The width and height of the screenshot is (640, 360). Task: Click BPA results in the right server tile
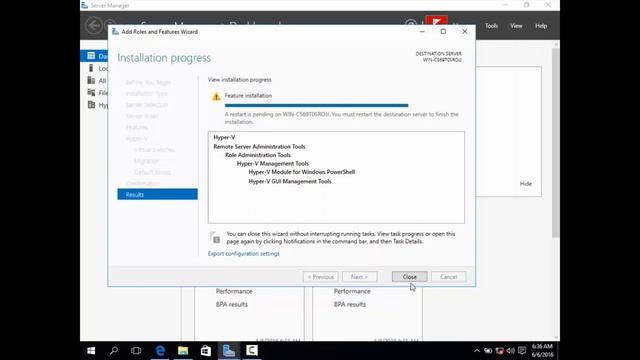[x=349, y=304]
